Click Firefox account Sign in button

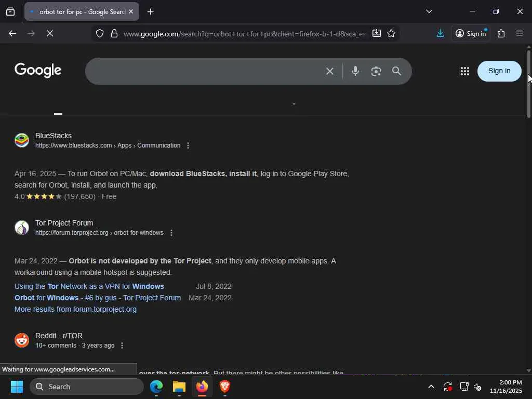click(471, 33)
